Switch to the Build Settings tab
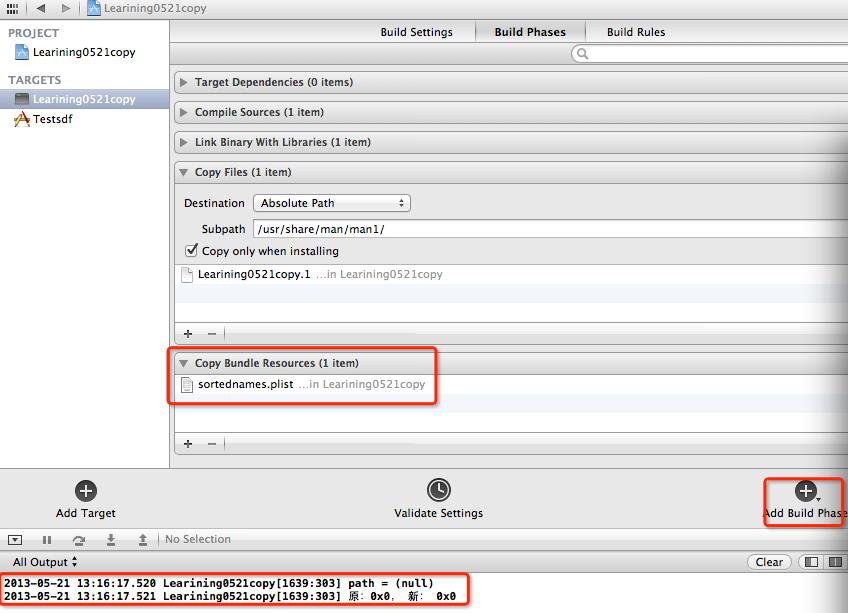 coord(416,32)
